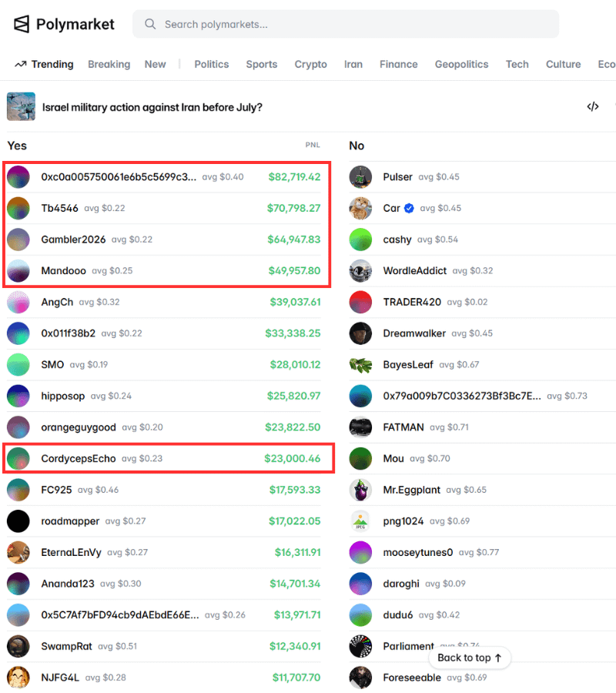This screenshot has width=616, height=693.
Task: Click the Polymarket logo icon
Action: click(x=22, y=24)
